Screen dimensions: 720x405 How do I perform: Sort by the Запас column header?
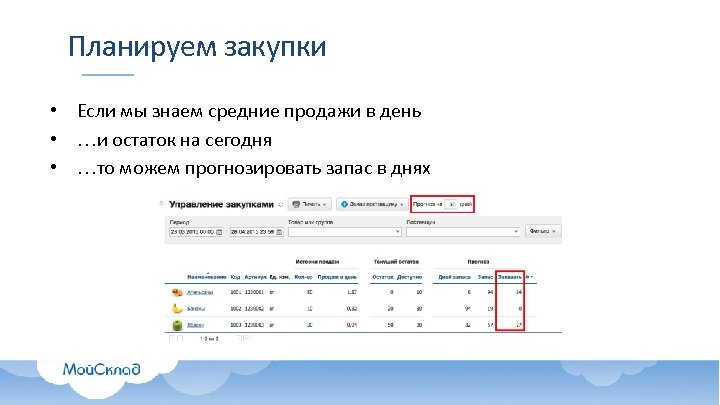(x=485, y=277)
